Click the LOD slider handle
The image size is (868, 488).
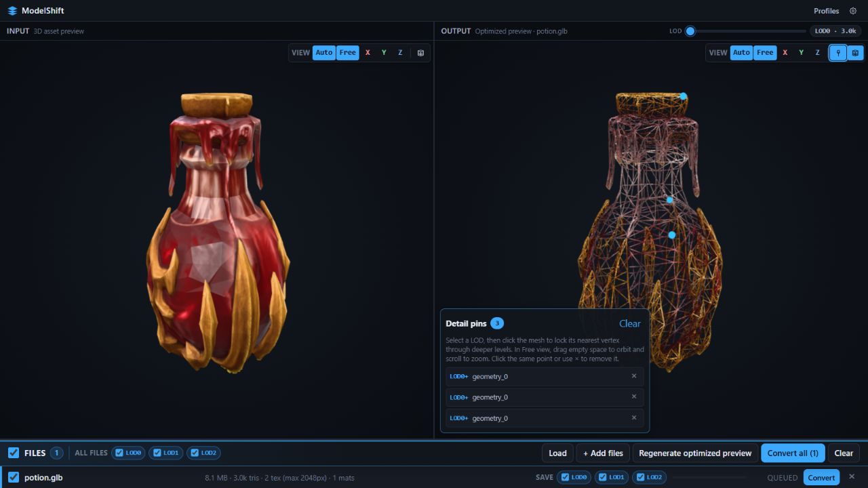point(690,31)
